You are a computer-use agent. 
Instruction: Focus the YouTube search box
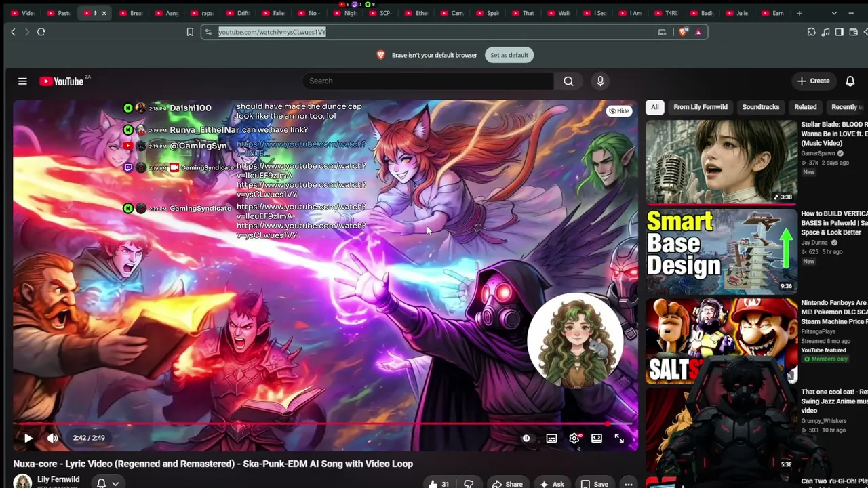click(428, 81)
